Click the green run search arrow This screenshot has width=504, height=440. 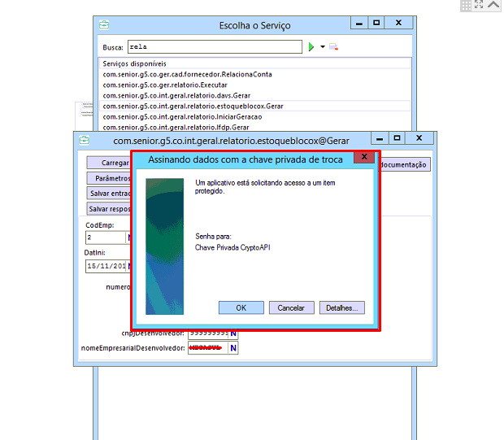click(311, 47)
